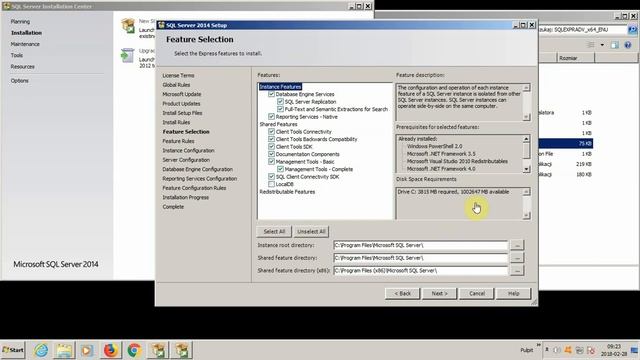The height and width of the screenshot is (360, 640).
Task: Click Pulpit toolbar in taskbar
Action: coord(527,350)
